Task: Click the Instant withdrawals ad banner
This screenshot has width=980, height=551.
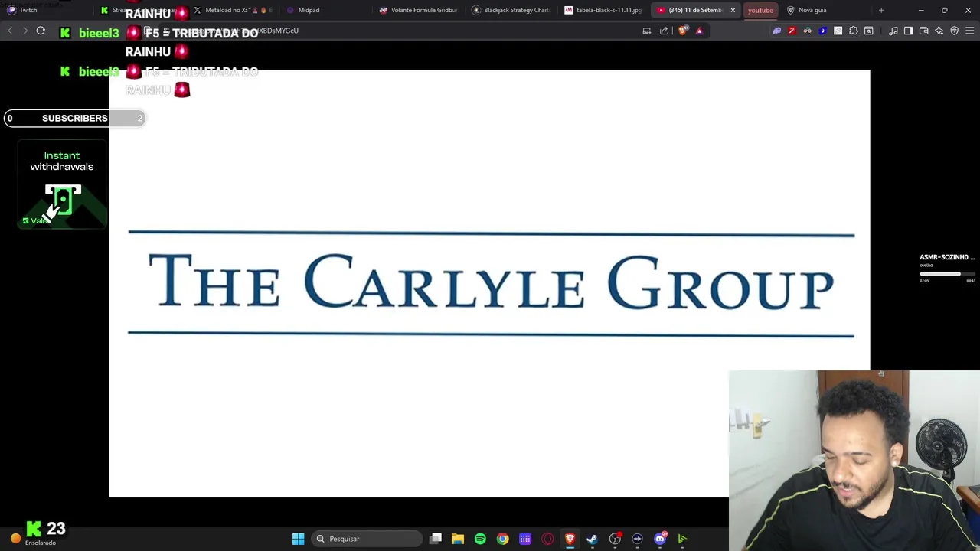Action: point(62,185)
